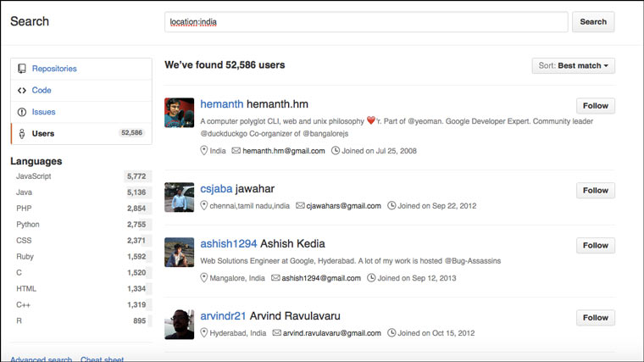Open csjaba profile link

(216, 189)
